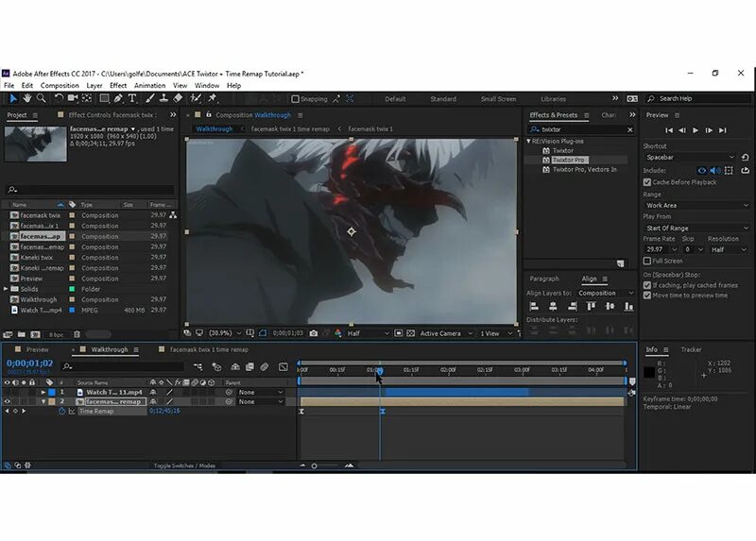Click the timeline zoom slider handle
Image resolution: width=756 pixels, height=541 pixels.
315,465
